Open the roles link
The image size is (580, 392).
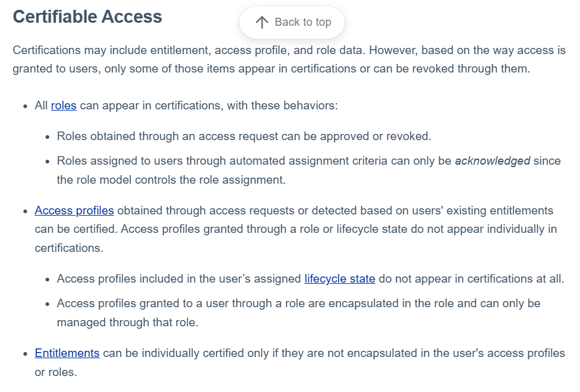coord(63,106)
